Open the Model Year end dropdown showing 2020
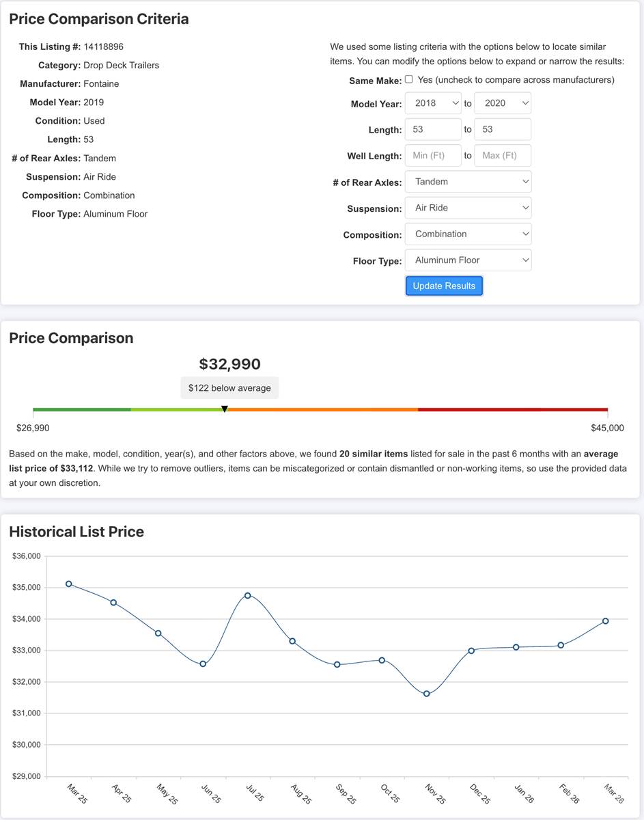The width and height of the screenshot is (644, 820). pyautogui.click(x=502, y=103)
